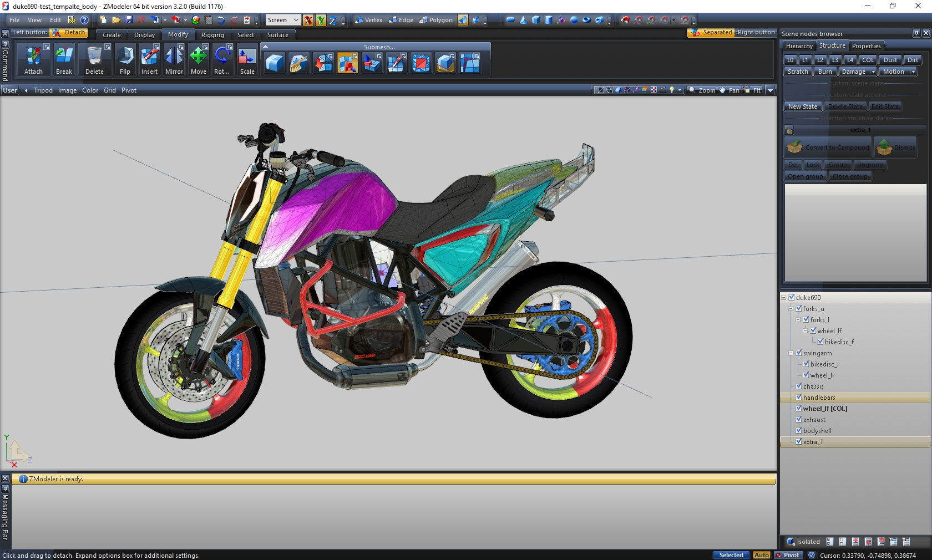The width and height of the screenshot is (932, 560).
Task: Click the COL state button
Action: (x=868, y=60)
